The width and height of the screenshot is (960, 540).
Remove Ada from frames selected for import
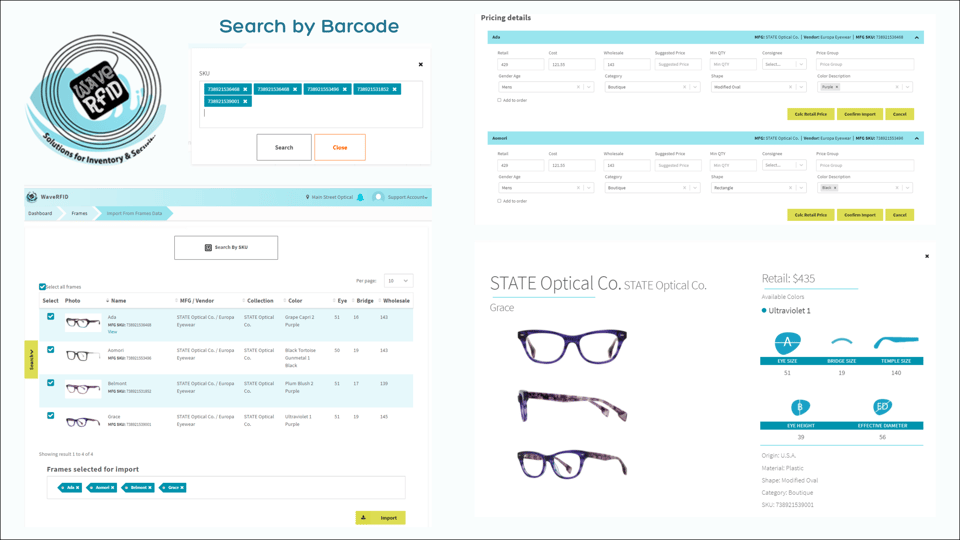78,488
